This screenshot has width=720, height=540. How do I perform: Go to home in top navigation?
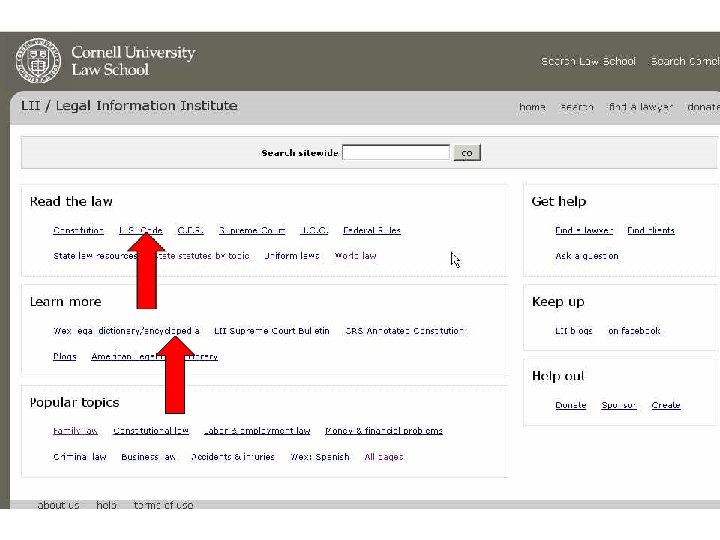pyautogui.click(x=532, y=107)
